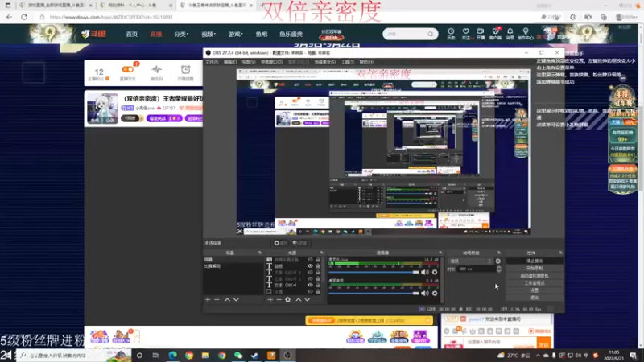Pop out audio mixer dock panel icon

pyautogui.click(x=440, y=253)
